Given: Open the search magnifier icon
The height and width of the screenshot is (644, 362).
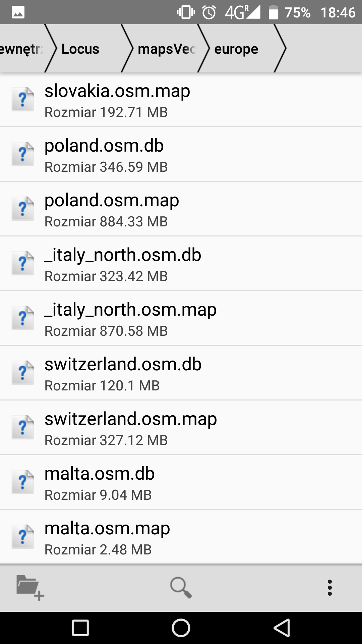Looking at the screenshot, I should pyautogui.click(x=181, y=588).
